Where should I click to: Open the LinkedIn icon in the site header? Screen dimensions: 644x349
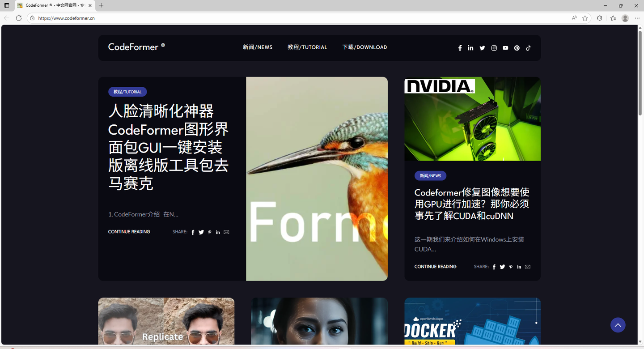470,48
